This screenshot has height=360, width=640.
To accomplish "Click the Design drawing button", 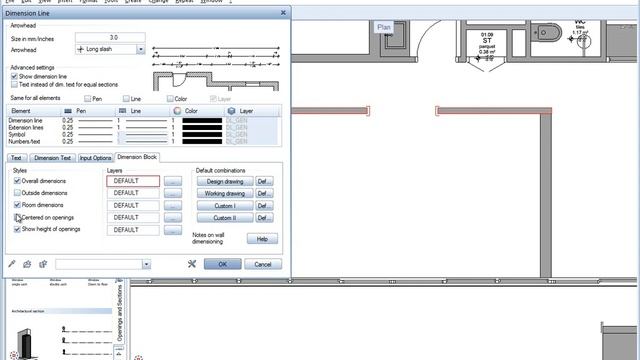I will coord(225,181).
